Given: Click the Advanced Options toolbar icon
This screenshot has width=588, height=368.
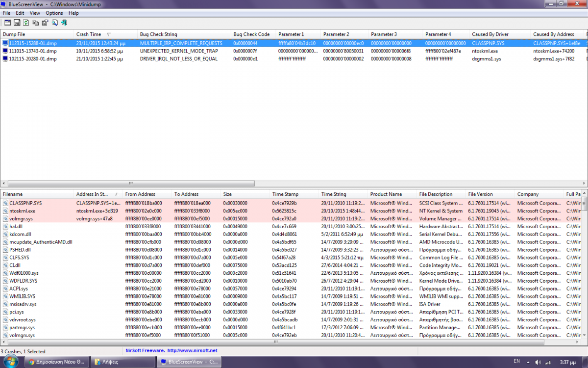Looking at the screenshot, I should (7, 23).
